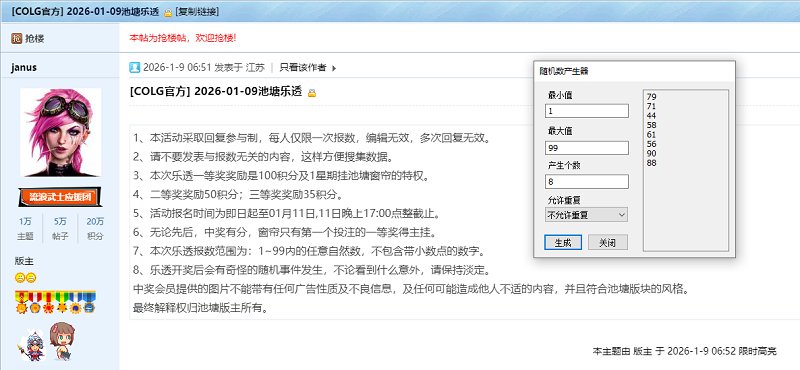The image size is (800, 370).
Task: Copy the thread link with 复制链接
Action: point(197,12)
